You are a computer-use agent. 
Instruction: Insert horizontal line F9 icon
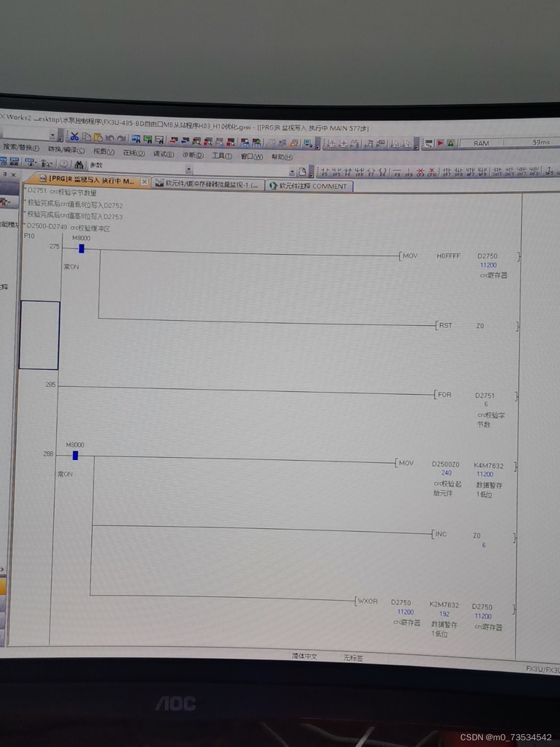tap(397, 172)
